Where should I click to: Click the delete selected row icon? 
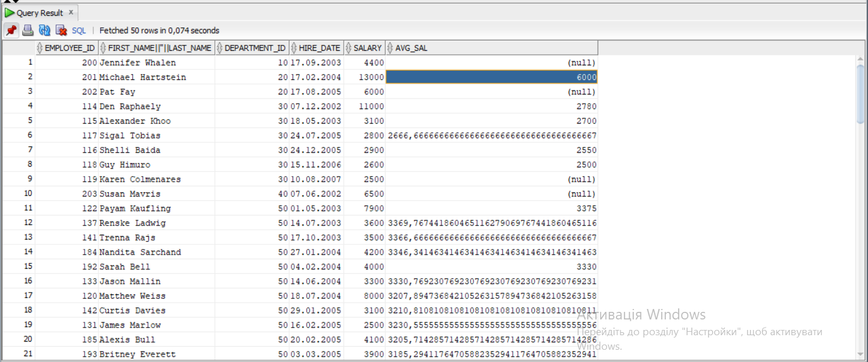click(61, 30)
